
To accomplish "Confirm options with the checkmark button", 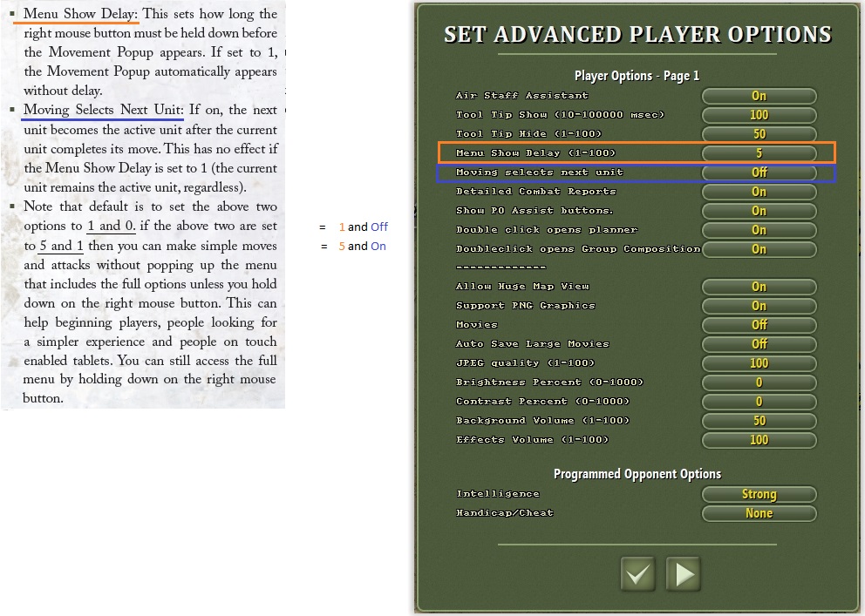I will point(637,574).
